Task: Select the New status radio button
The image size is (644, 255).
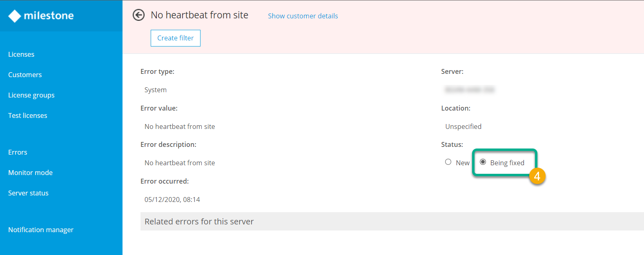Action: click(448, 162)
